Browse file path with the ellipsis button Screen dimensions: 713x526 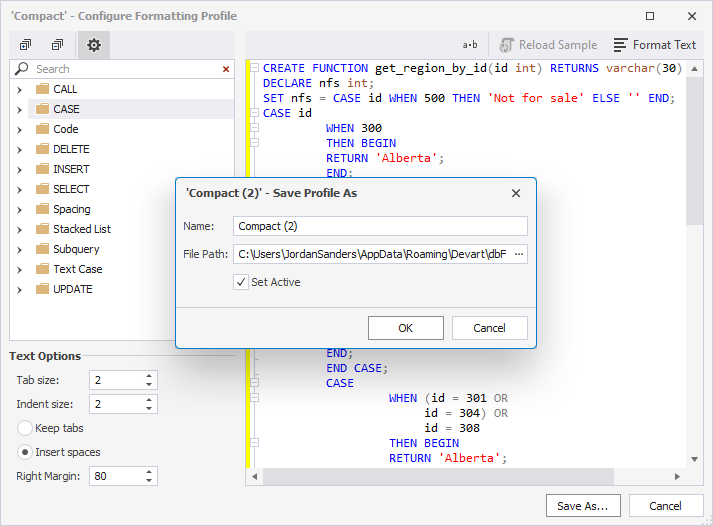519,254
